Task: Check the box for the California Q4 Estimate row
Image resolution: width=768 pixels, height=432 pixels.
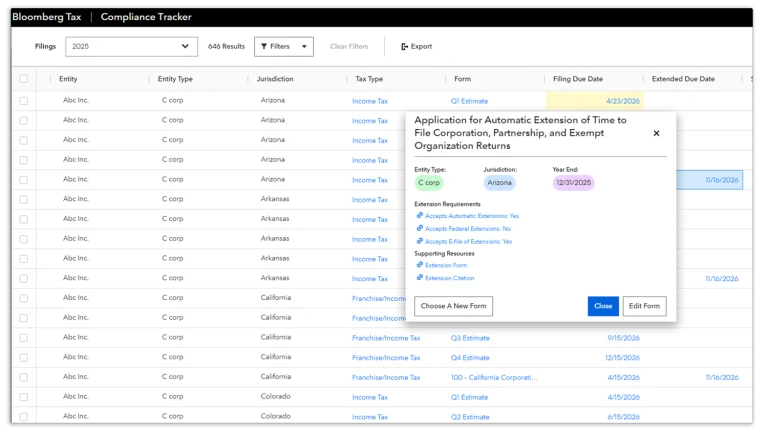Action: (x=24, y=358)
